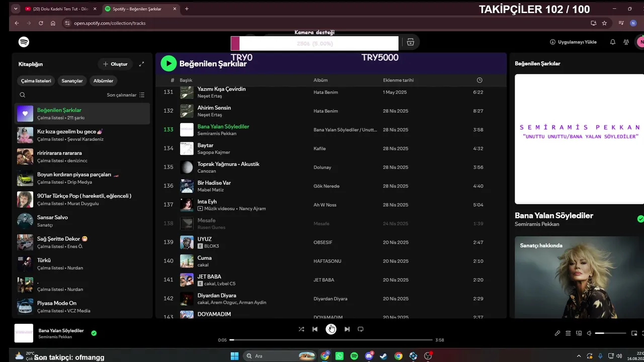Sort tracks by the duration clock icon
The width and height of the screenshot is (644, 362).
click(x=479, y=80)
